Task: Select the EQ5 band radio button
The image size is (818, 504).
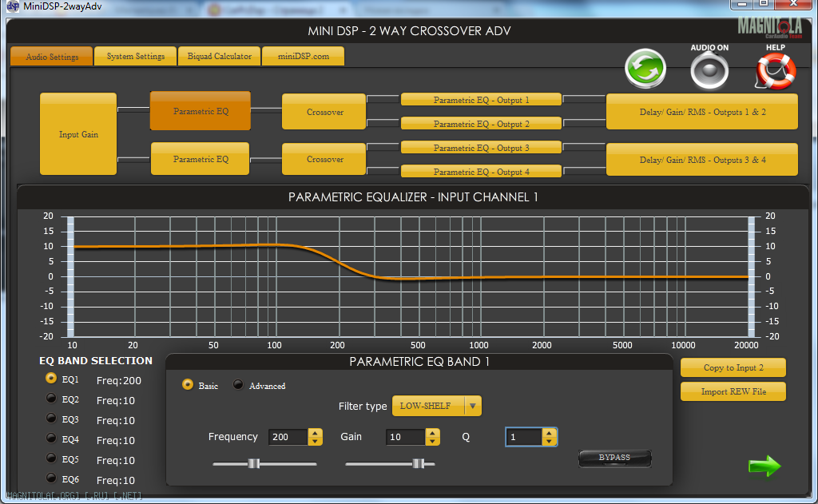Action: click(50, 458)
